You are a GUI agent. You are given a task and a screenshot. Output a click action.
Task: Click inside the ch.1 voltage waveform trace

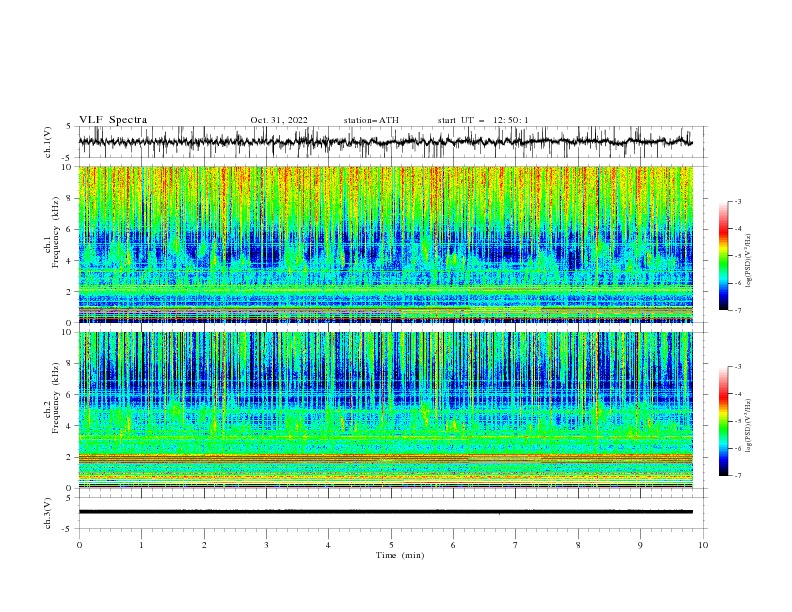tap(385, 142)
